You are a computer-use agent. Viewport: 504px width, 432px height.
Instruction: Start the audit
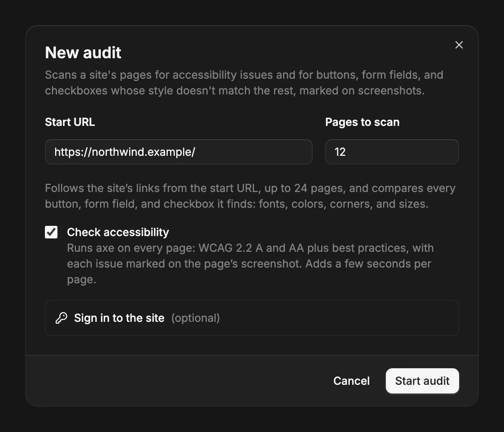[422, 381]
